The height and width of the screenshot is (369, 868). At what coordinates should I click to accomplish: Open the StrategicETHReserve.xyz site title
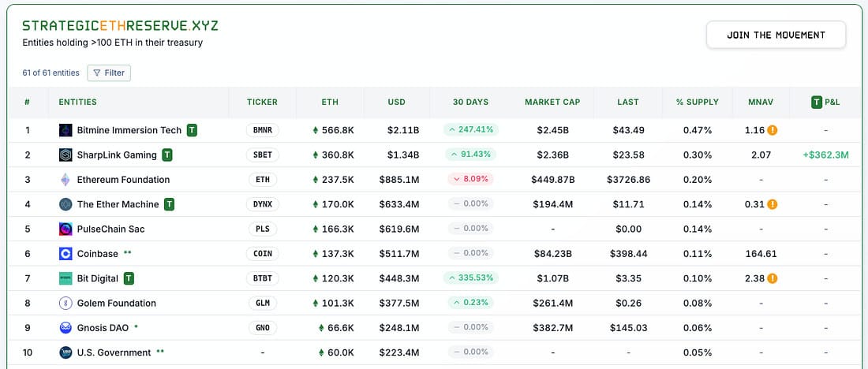point(120,25)
